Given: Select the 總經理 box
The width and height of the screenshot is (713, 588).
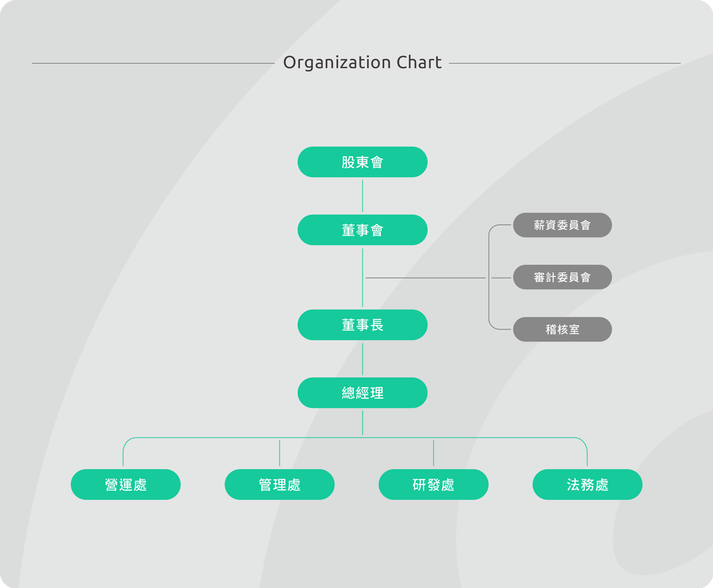Looking at the screenshot, I should tap(362, 393).
